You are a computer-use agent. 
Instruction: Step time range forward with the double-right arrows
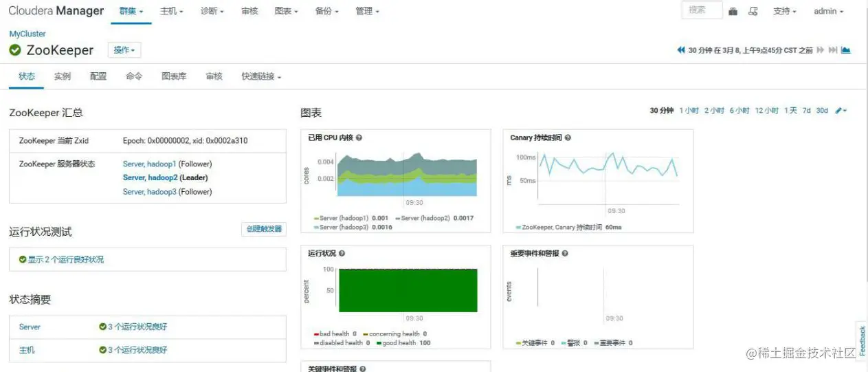(x=820, y=50)
